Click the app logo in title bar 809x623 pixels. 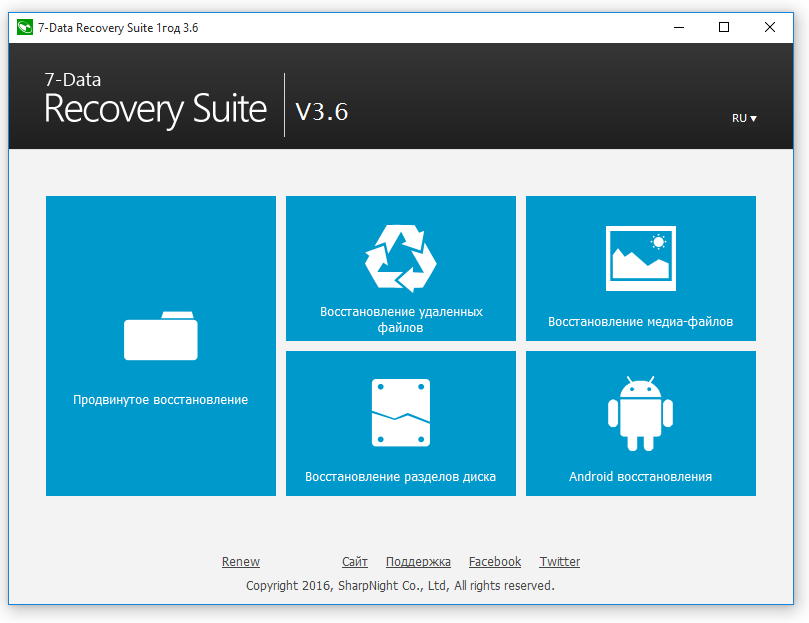25,27
